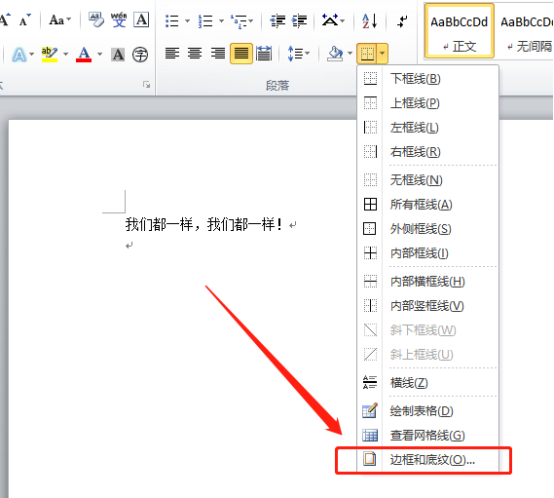554x498 pixels.
Task: Choose 下框线(B) from borders menu
Action: coord(428,78)
